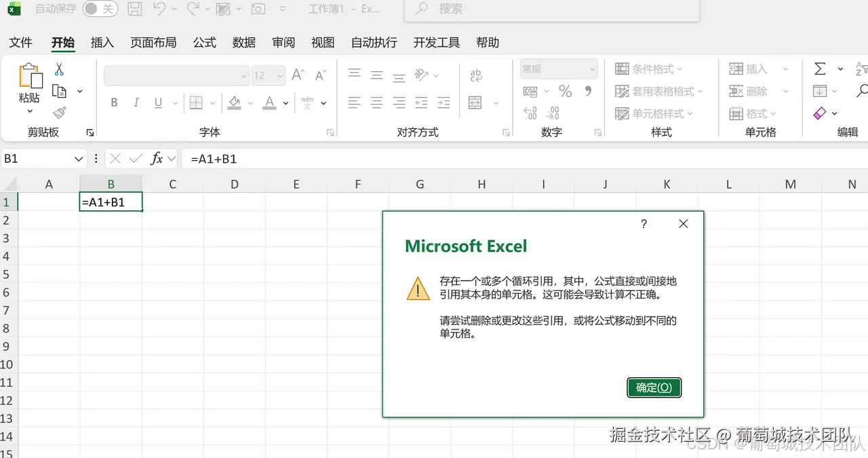868x458 pixels.
Task: Click the camera screenshot icon
Action: (258, 9)
